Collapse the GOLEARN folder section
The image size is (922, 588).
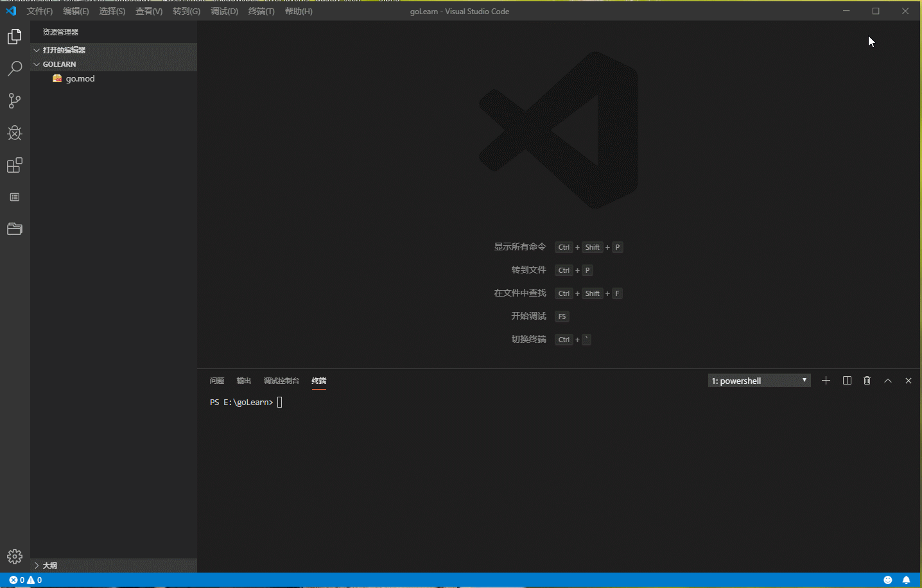click(114, 64)
